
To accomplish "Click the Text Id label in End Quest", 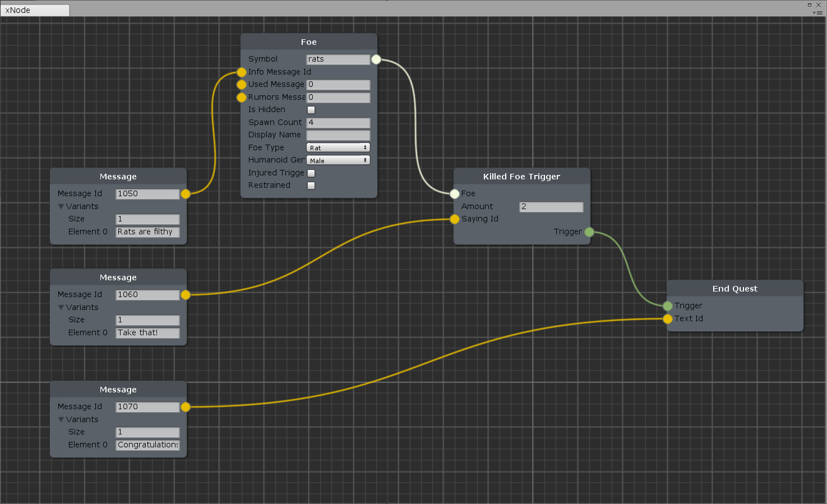I will [x=689, y=318].
